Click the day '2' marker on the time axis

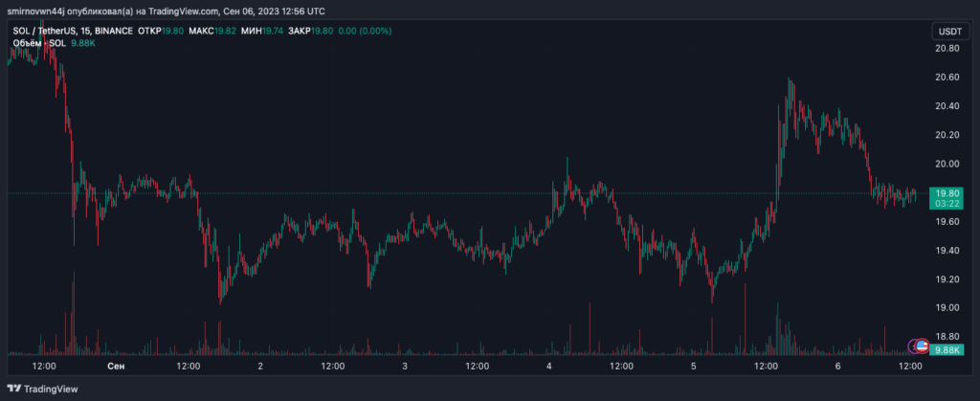(x=260, y=366)
